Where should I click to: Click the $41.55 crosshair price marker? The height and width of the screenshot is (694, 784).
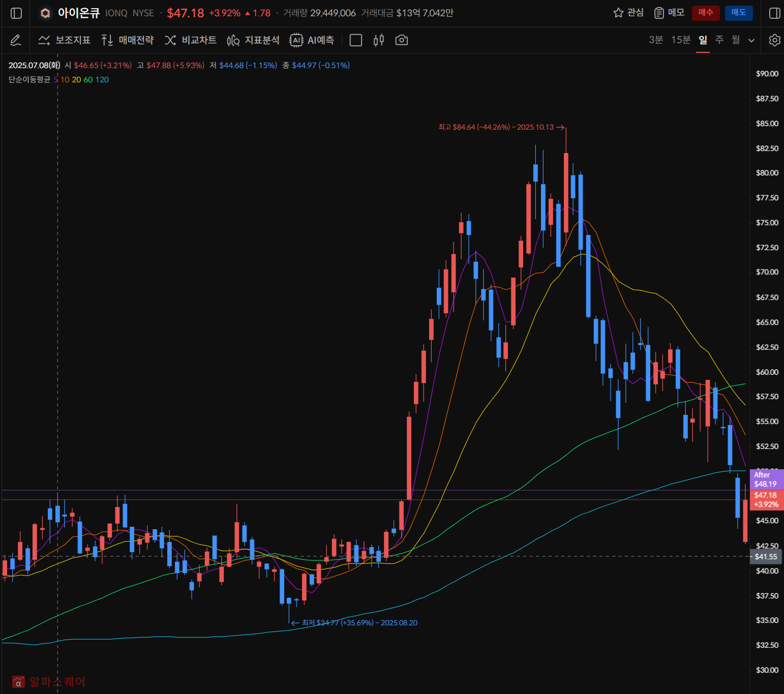click(766, 557)
